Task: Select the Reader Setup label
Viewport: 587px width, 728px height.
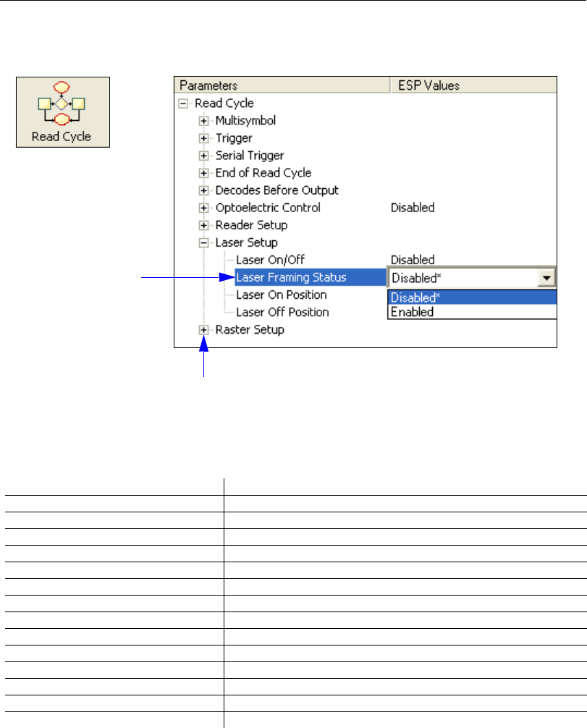Action: tap(251, 225)
